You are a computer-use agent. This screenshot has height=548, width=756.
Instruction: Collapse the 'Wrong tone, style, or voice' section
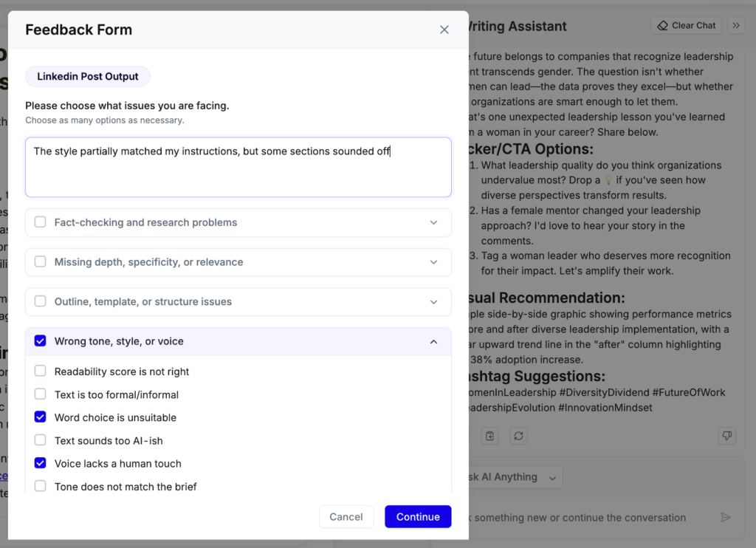435,340
